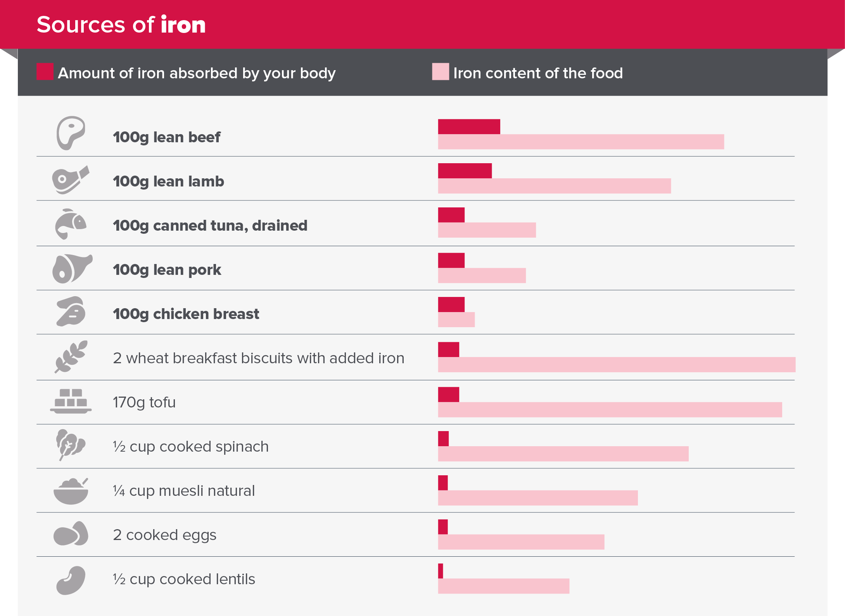Click the light pink iron-content legend swatch
The width and height of the screenshot is (845, 616).
[x=441, y=72]
